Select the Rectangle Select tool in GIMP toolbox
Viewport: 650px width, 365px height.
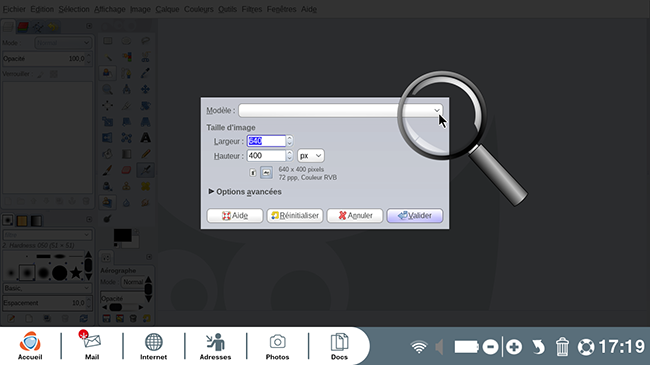(108, 41)
